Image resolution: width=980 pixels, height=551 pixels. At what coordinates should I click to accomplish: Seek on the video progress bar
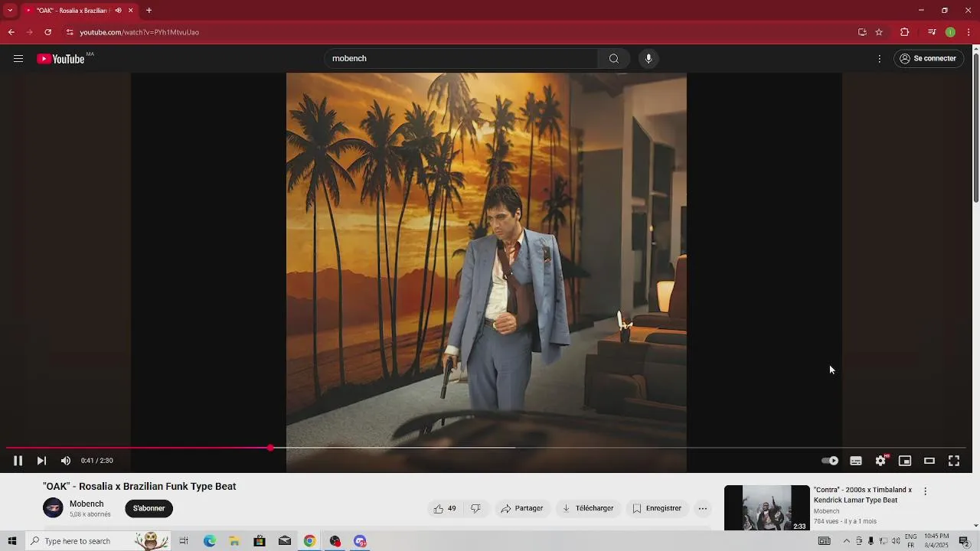(x=485, y=448)
